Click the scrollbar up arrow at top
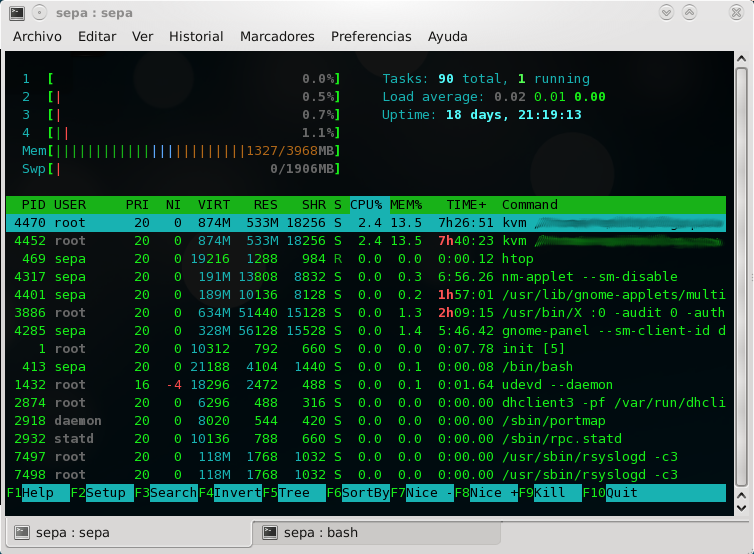The height and width of the screenshot is (554, 754). pos(741,58)
